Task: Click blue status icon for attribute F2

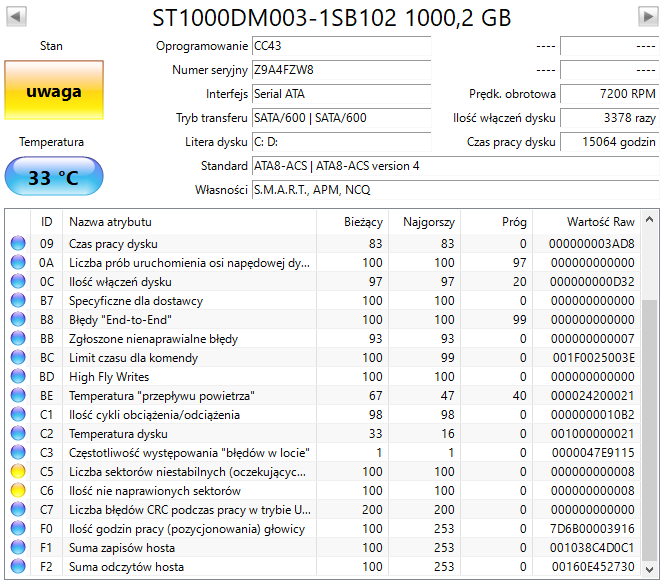Action: pos(18,567)
